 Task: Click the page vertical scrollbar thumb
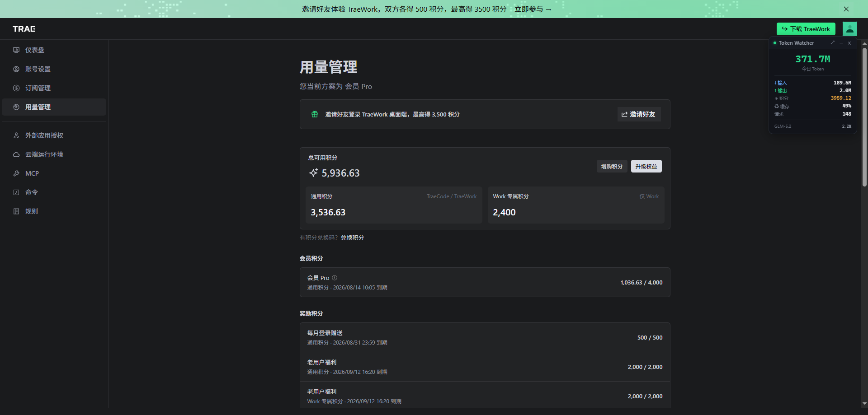(x=864, y=117)
